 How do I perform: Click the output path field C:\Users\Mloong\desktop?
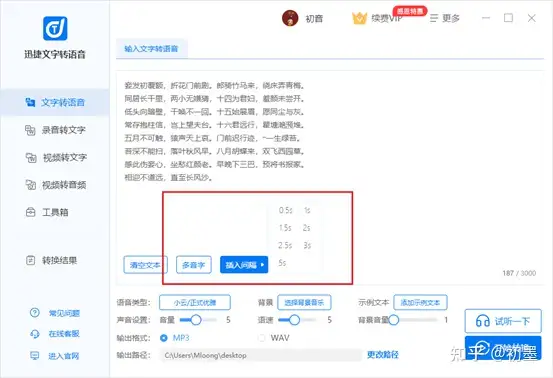[x=260, y=355]
